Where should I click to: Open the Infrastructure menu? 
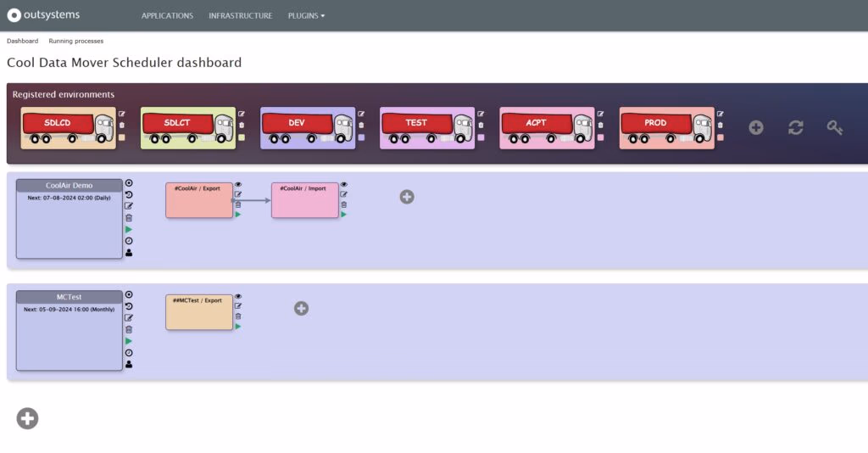click(x=241, y=15)
